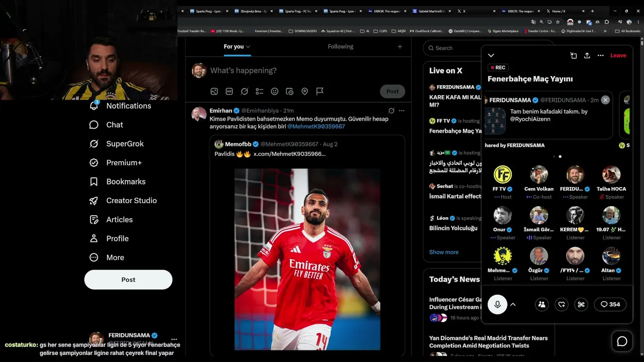Ask Grok about Emirhan's post

[391, 111]
